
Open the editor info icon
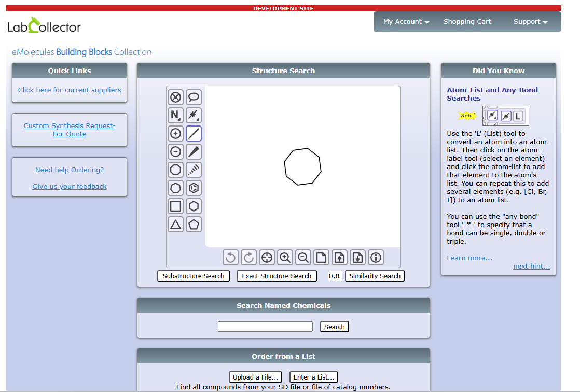(x=376, y=257)
